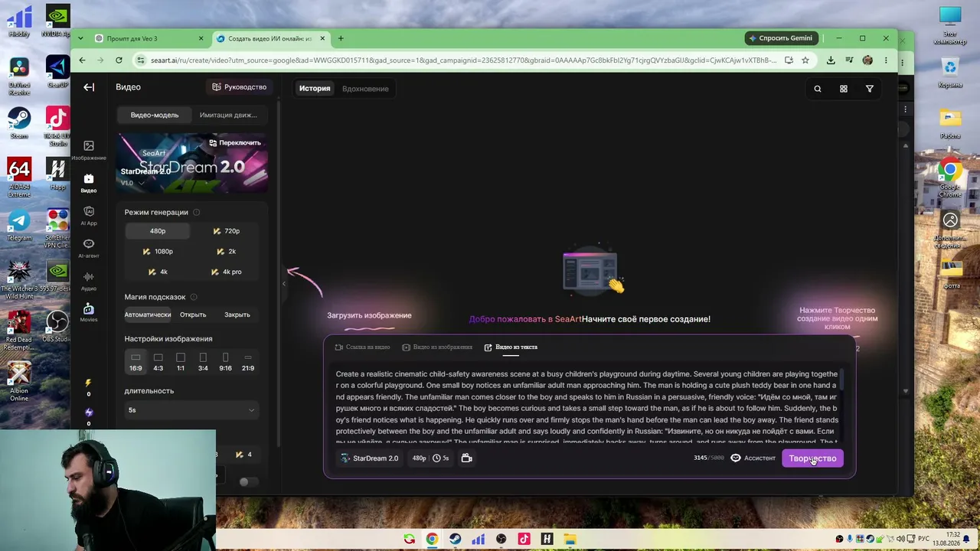Click the Chrome icon in the taskbar
Screen dimensions: 980x551
click(433, 540)
